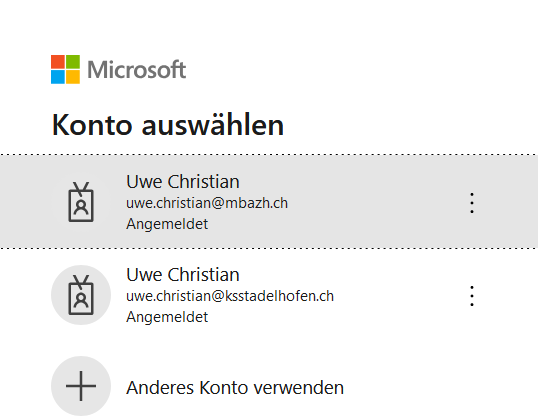
Task: Click the yellow square in the Microsoft logo
Action: click(x=73, y=77)
